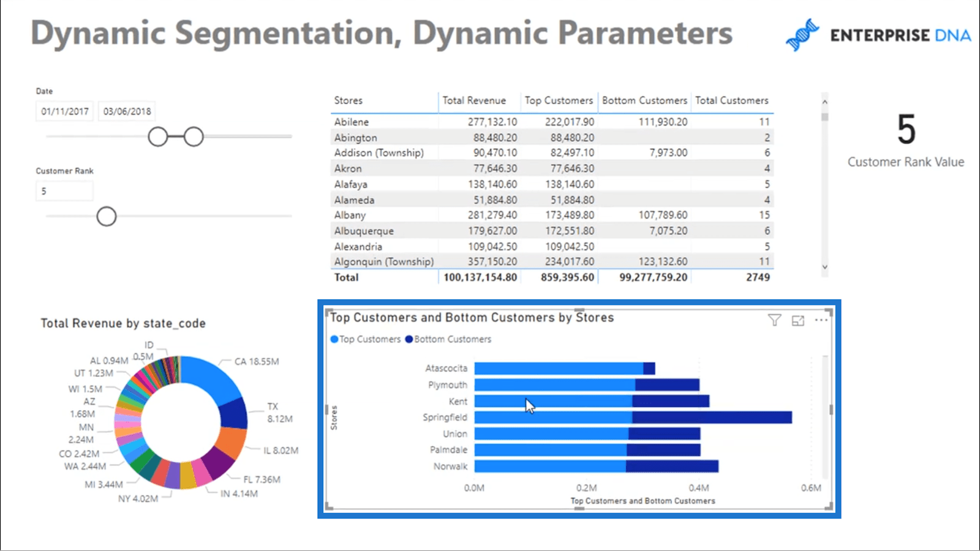Click the Union Bottom Customers bar
Viewport: 980px width, 551px height.
pos(664,434)
